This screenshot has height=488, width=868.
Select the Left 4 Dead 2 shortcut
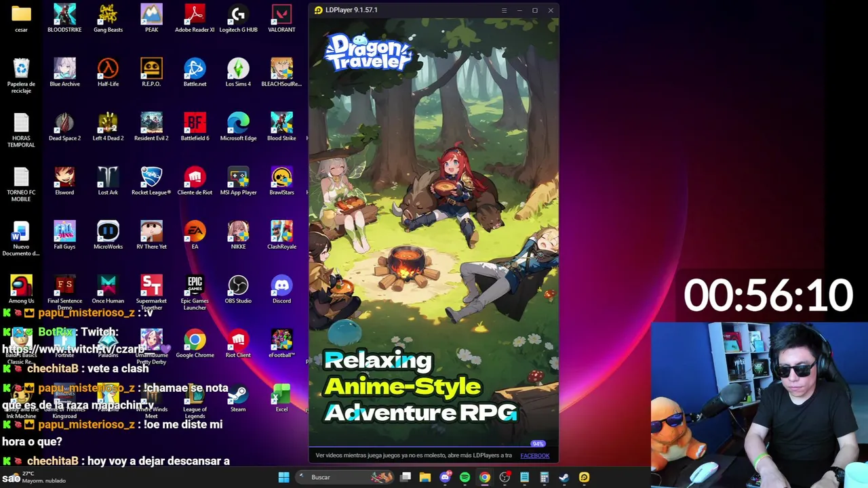click(108, 127)
